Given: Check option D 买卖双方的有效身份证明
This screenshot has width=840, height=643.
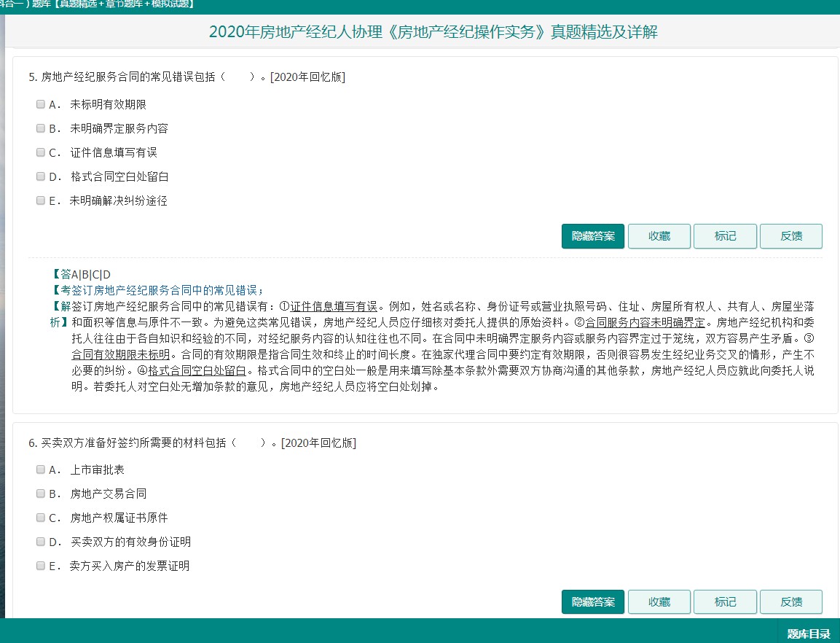Looking at the screenshot, I should [x=41, y=542].
